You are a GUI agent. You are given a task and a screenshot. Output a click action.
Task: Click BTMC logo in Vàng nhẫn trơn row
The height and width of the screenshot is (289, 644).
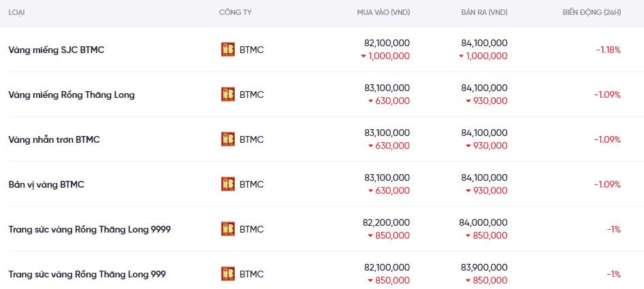point(228,139)
